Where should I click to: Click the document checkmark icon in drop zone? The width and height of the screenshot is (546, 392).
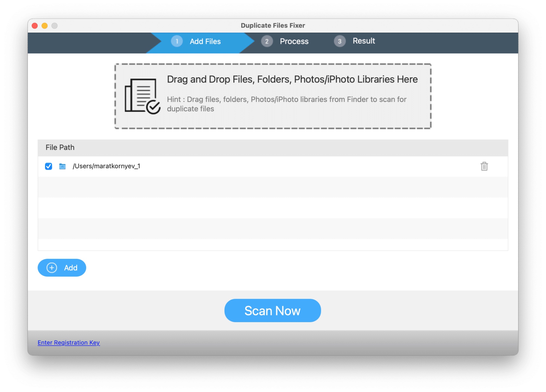click(142, 96)
